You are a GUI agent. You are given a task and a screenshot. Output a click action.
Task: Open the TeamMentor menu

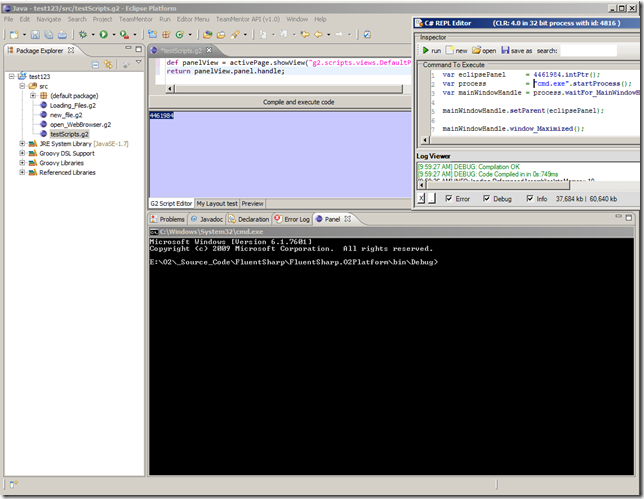click(136, 19)
